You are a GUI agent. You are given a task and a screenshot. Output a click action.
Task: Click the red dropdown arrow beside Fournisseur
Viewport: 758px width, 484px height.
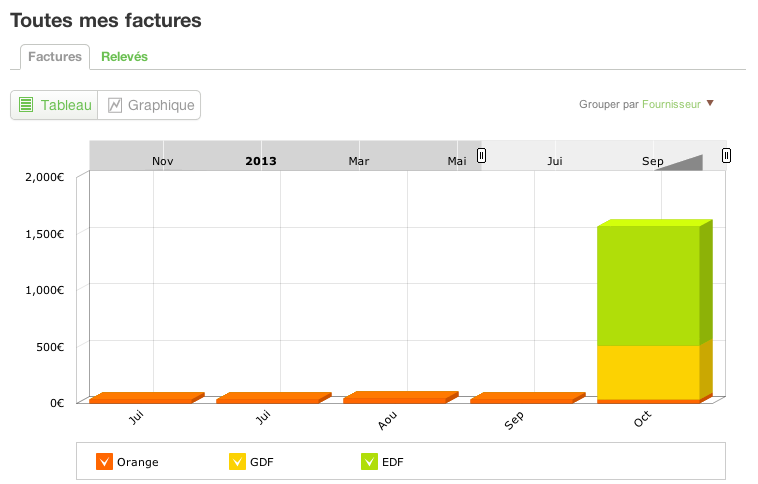(x=710, y=103)
